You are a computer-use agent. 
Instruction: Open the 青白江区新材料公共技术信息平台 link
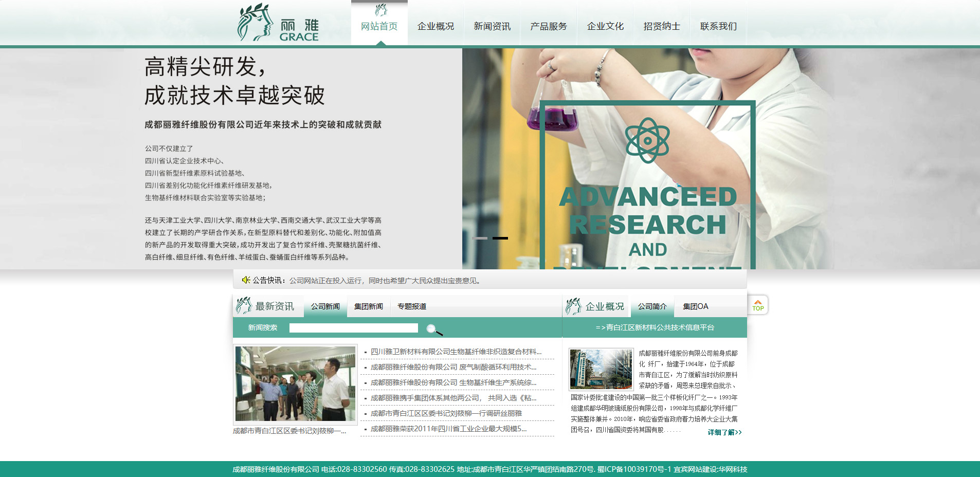655,327
